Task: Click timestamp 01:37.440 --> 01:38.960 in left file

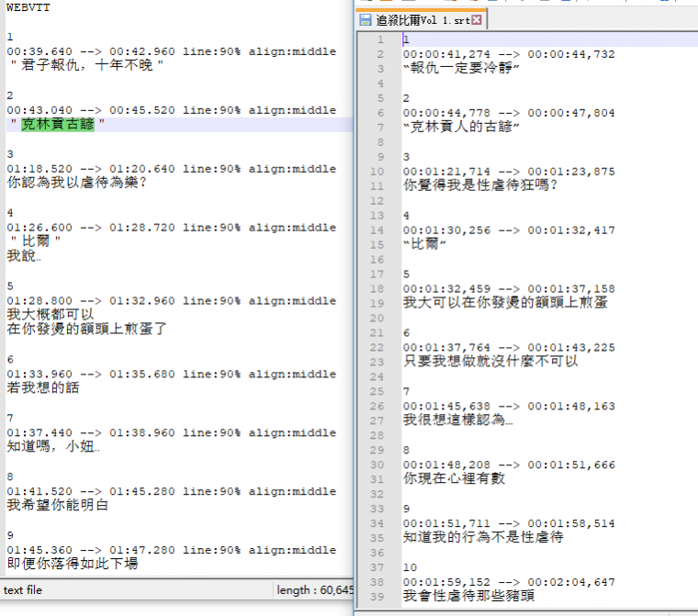Action: [91, 433]
